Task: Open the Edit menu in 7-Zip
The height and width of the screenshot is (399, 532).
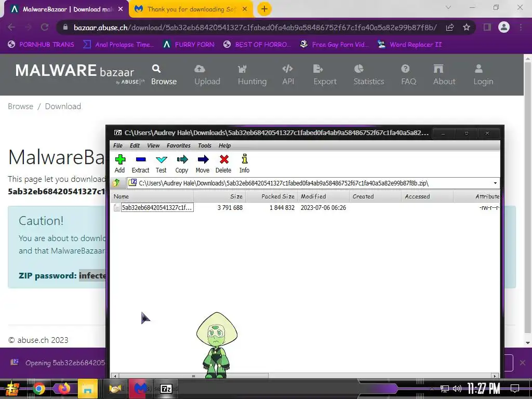Action: click(135, 145)
